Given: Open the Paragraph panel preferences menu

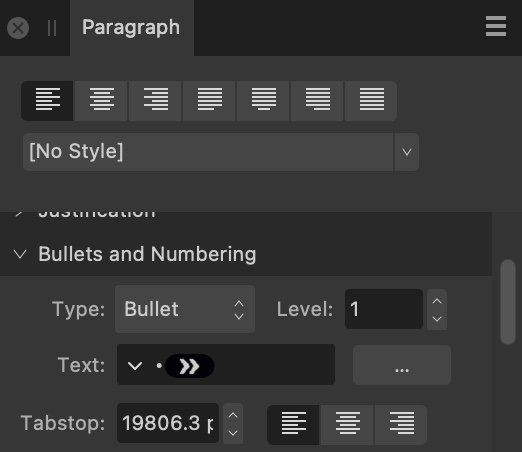Looking at the screenshot, I should click(496, 26).
